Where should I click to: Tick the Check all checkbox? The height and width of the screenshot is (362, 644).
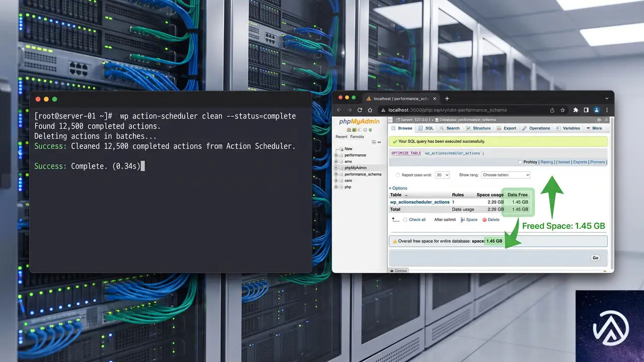(x=405, y=220)
